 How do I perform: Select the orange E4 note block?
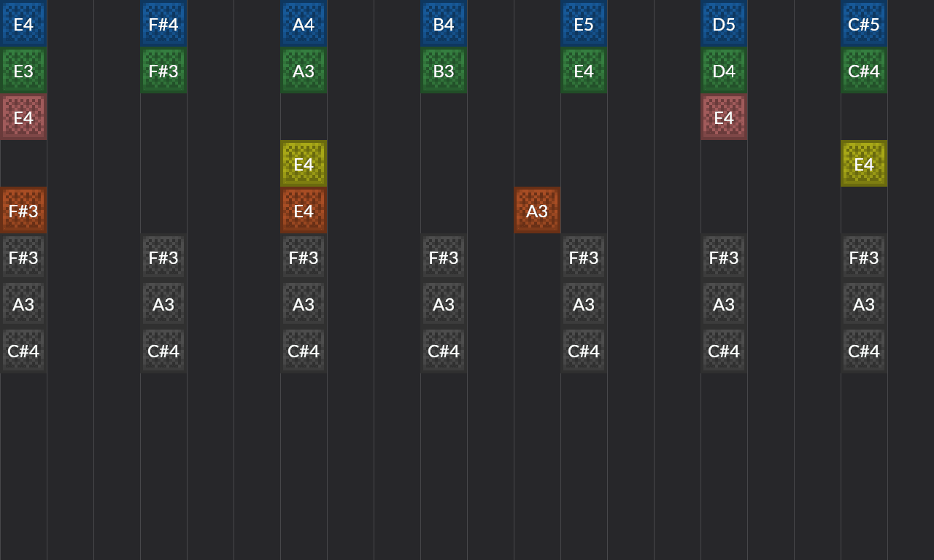[304, 210]
